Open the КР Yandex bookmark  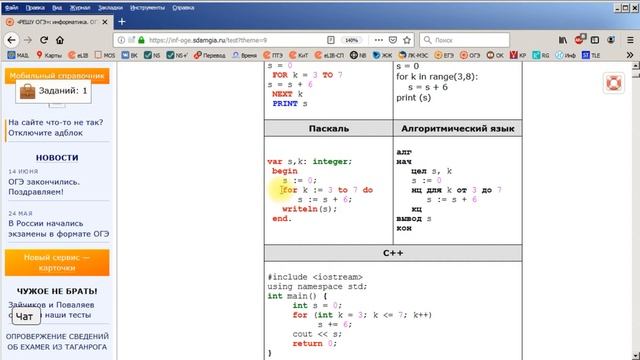(518, 55)
